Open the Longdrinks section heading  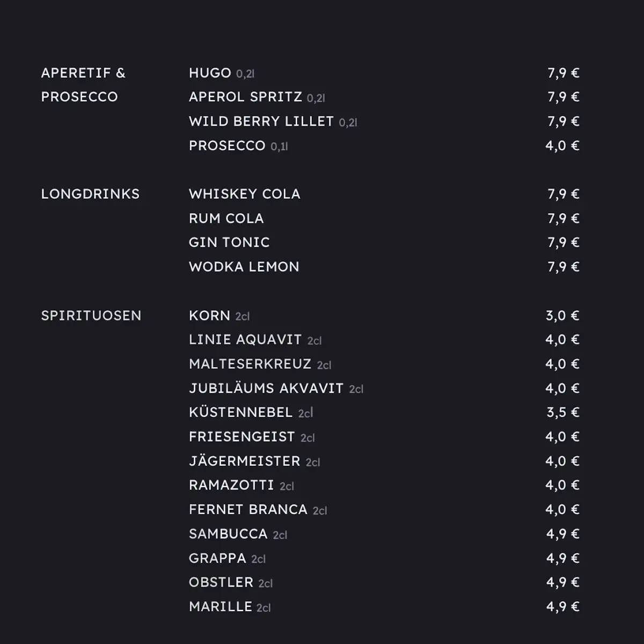[90, 194]
